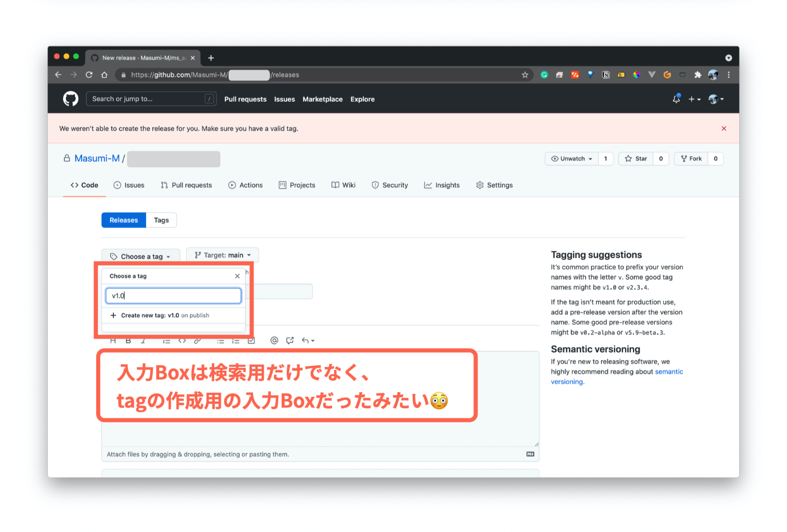Viewport: 787px width, 532px height.
Task: Click the tag name input containing v1.0
Action: point(173,295)
